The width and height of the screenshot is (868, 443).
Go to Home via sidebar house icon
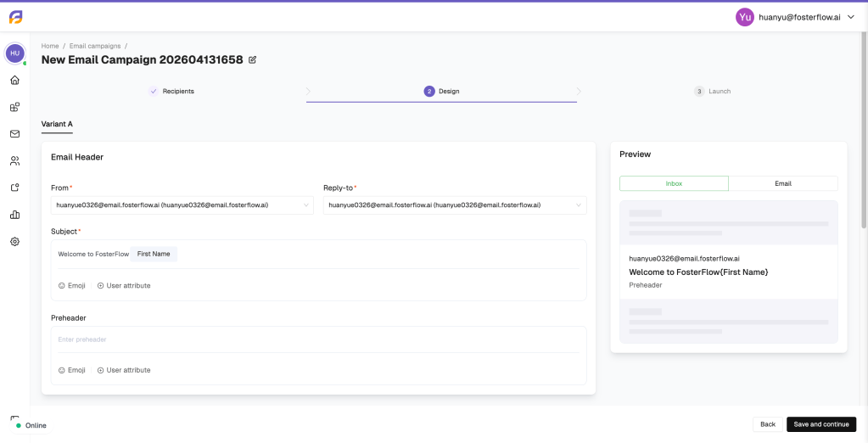pos(15,80)
